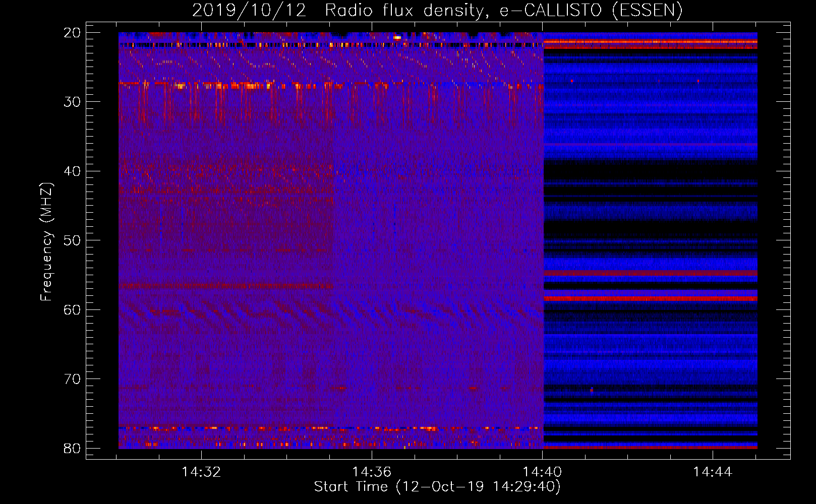Click the 14:44 time tick label
816x504 pixels.
click(713, 472)
